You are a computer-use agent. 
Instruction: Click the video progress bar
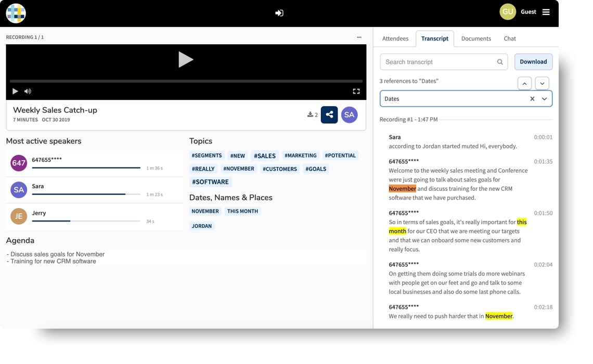[x=186, y=81]
